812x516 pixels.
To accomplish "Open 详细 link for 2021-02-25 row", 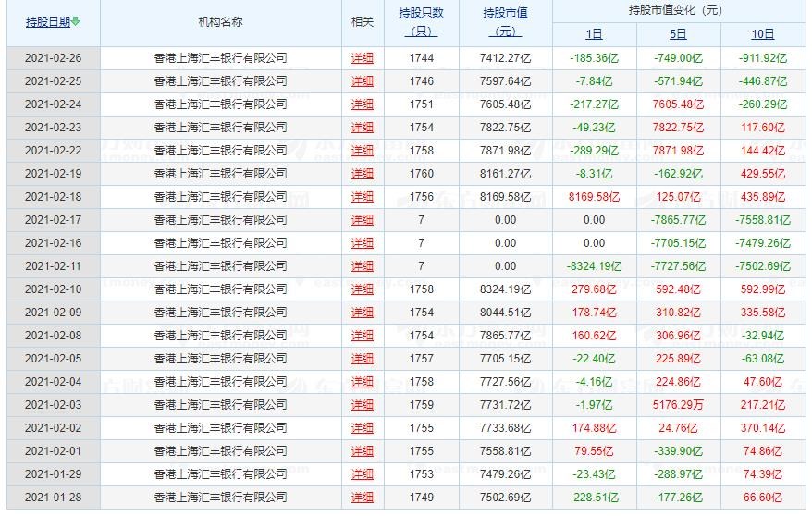I will pos(362,81).
